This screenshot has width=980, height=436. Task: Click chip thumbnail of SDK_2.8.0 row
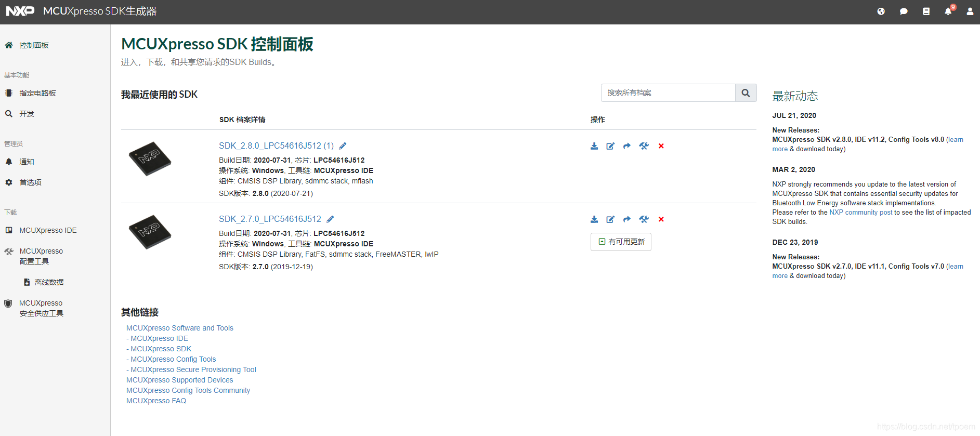[x=150, y=158]
